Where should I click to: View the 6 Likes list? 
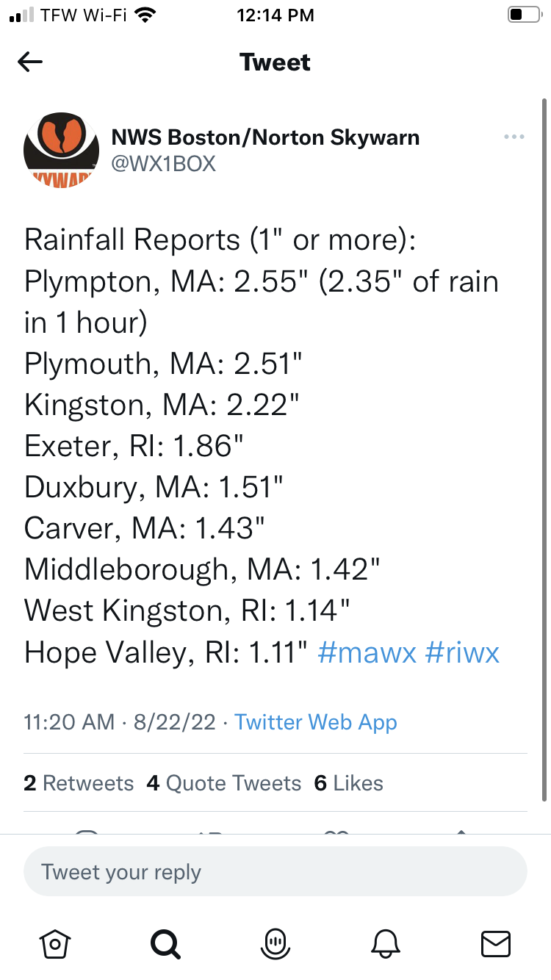pos(349,783)
